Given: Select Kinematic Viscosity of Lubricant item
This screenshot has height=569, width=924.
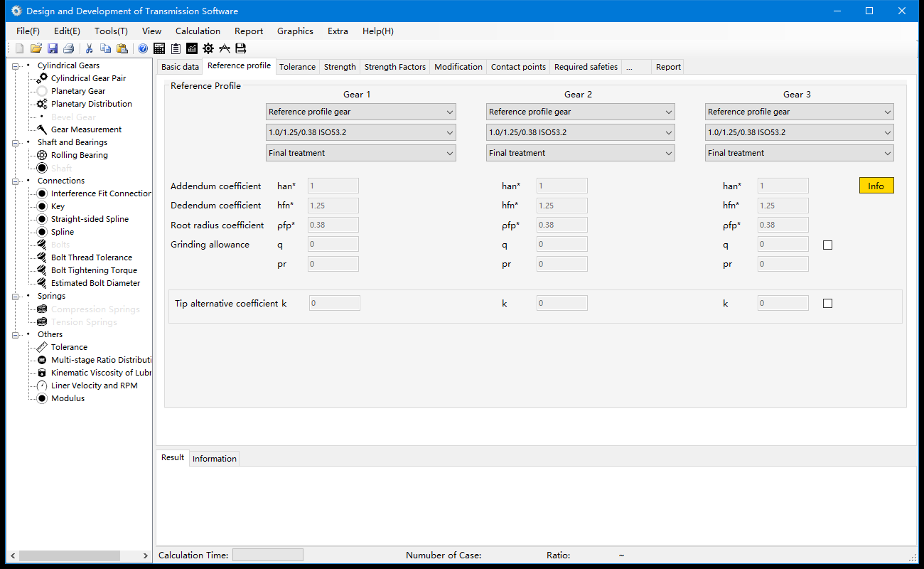Looking at the screenshot, I should 101,373.
